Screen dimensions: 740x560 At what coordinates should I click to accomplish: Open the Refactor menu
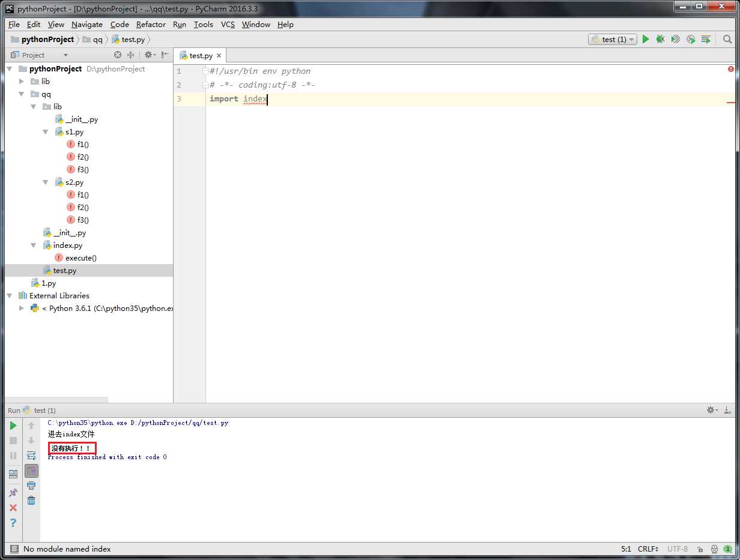point(151,24)
